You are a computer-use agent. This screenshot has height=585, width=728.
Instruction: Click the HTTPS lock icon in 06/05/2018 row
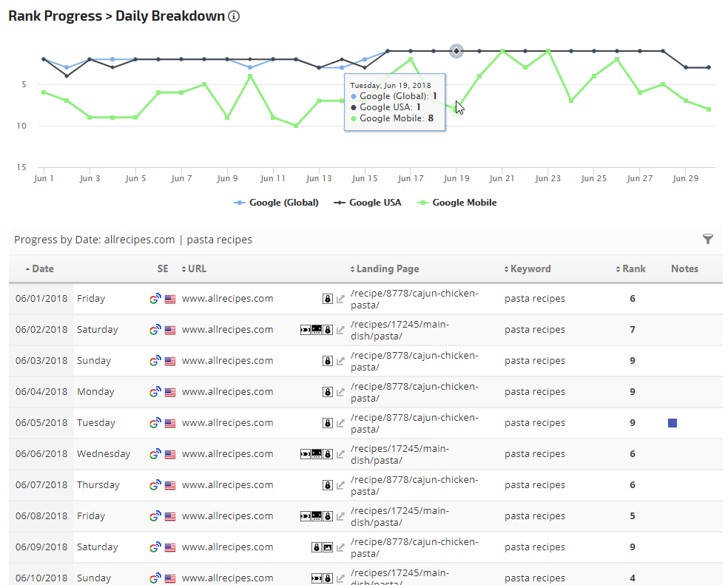327,423
